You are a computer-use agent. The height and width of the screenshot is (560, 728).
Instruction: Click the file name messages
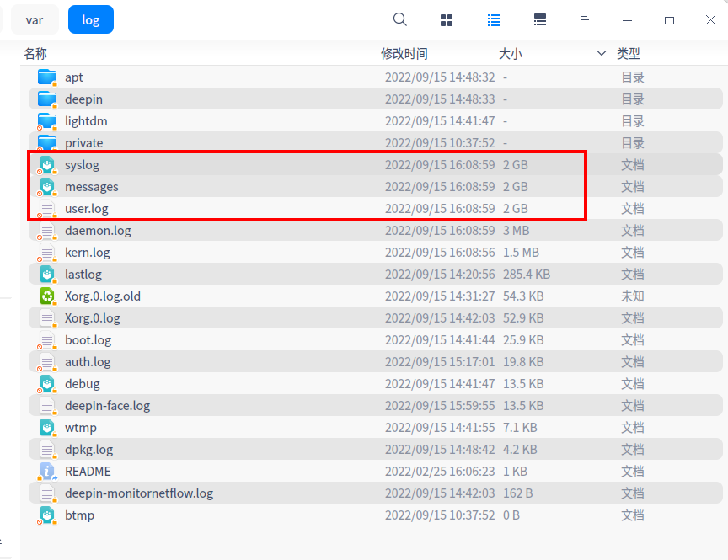tap(92, 187)
